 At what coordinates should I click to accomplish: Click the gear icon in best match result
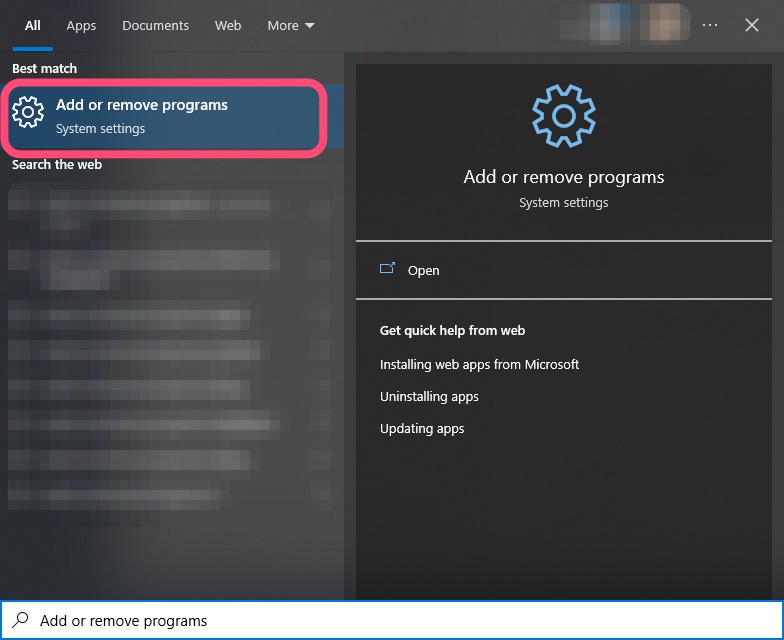click(x=28, y=112)
